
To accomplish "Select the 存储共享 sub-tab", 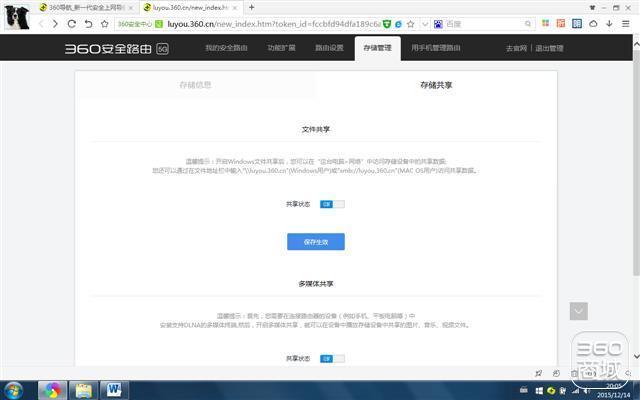I will click(x=436, y=85).
